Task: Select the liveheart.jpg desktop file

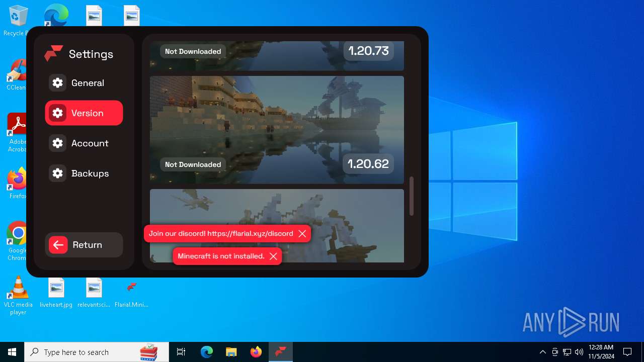Action: 56,293
